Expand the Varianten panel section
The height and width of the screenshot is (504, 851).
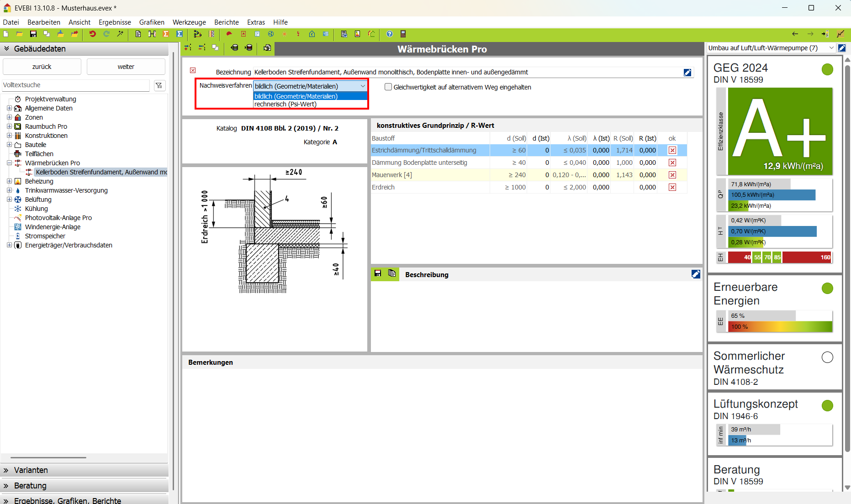(6, 470)
